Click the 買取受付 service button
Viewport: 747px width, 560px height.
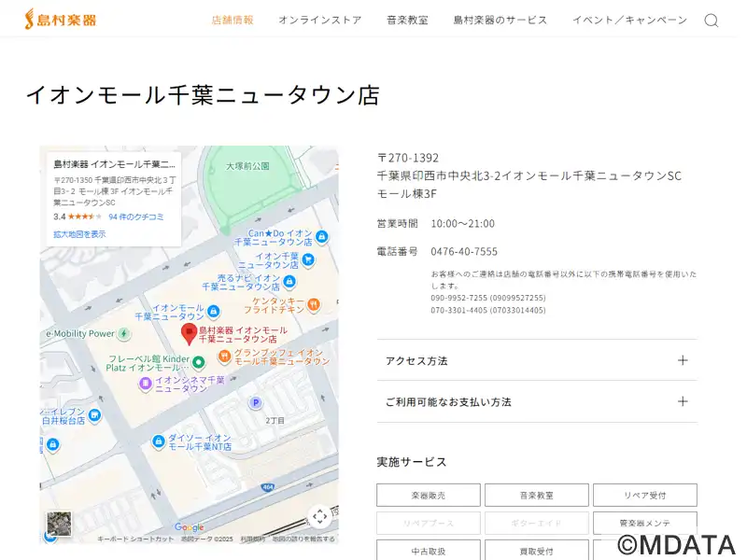(x=536, y=551)
